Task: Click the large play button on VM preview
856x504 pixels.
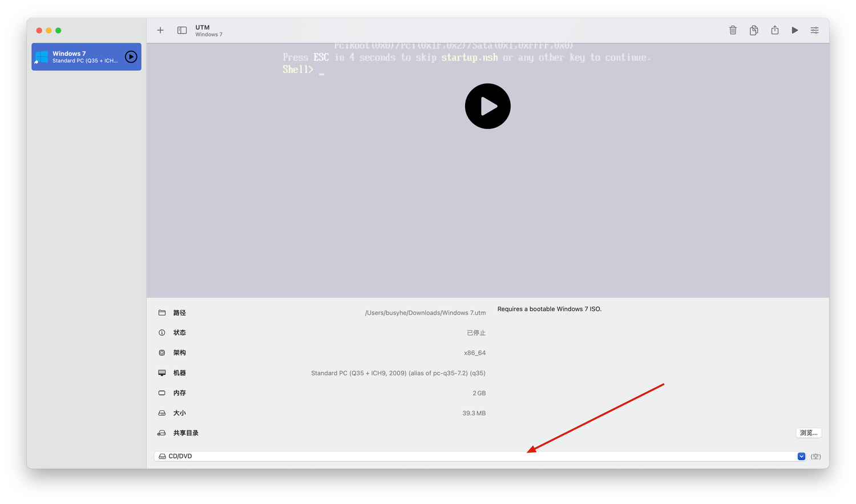Action: tap(488, 106)
